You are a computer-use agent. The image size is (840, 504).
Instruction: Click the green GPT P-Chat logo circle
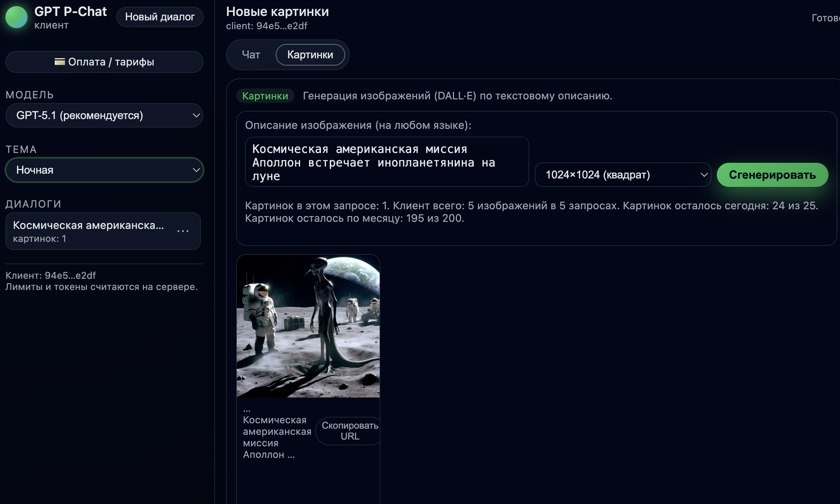(x=16, y=17)
